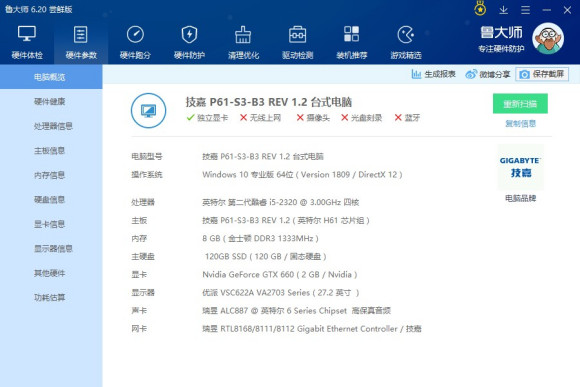Select 硬件健康 in the sidebar
The image size is (580, 387).
click(x=51, y=101)
